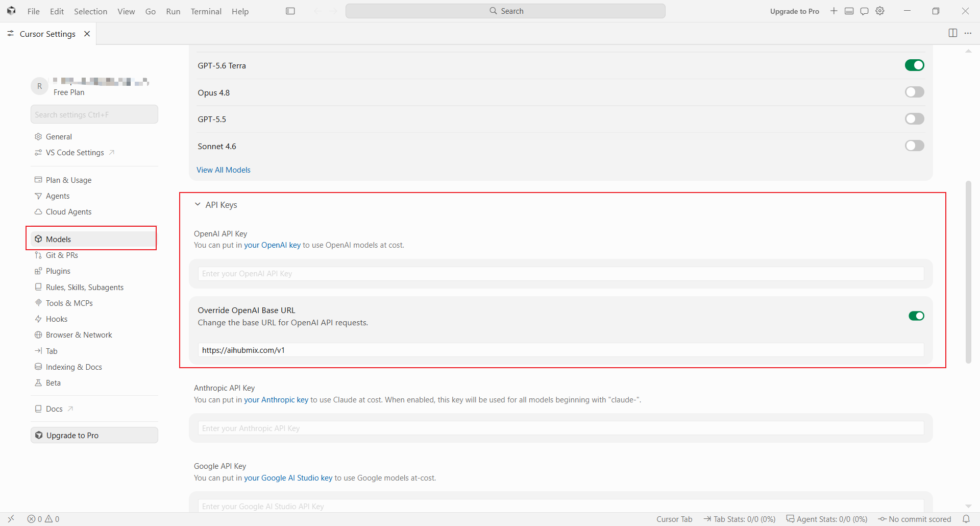Viewport: 980px width, 526px height.
Task: Click the OpenAI API Key input field
Action: point(561,274)
